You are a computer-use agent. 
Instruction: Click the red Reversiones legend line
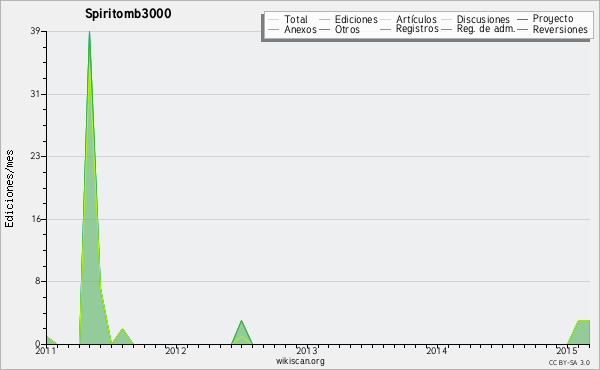(522, 30)
